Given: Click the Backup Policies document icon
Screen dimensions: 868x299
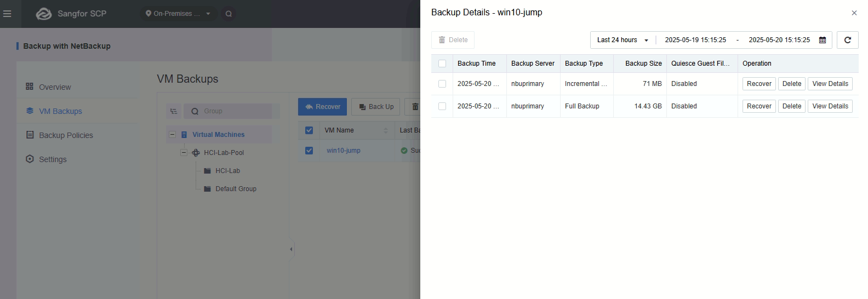Looking at the screenshot, I should tap(30, 135).
